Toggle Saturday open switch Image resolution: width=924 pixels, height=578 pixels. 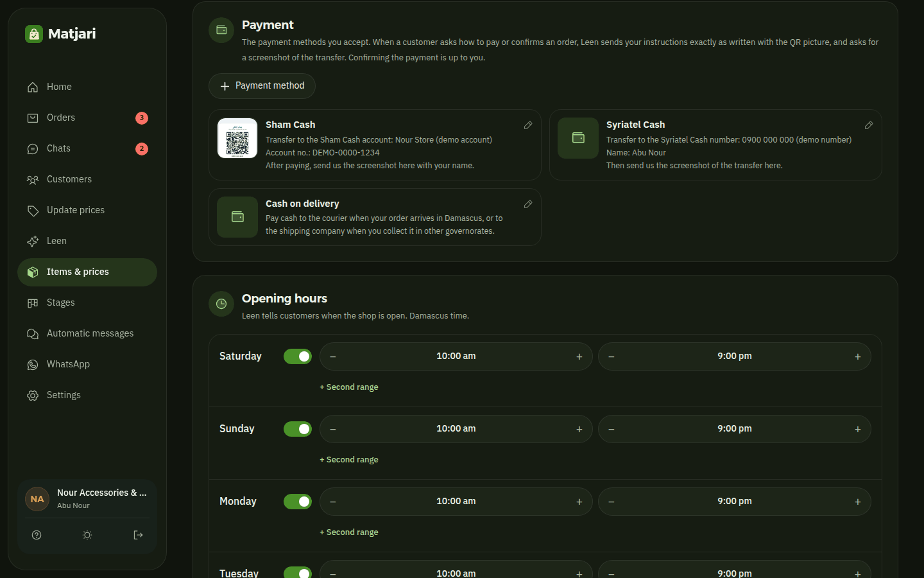(298, 356)
